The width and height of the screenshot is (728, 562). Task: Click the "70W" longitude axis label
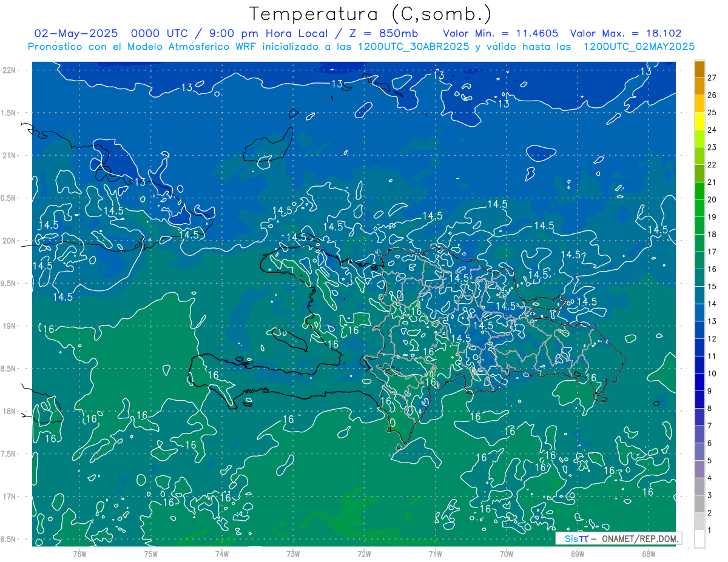coord(507,554)
